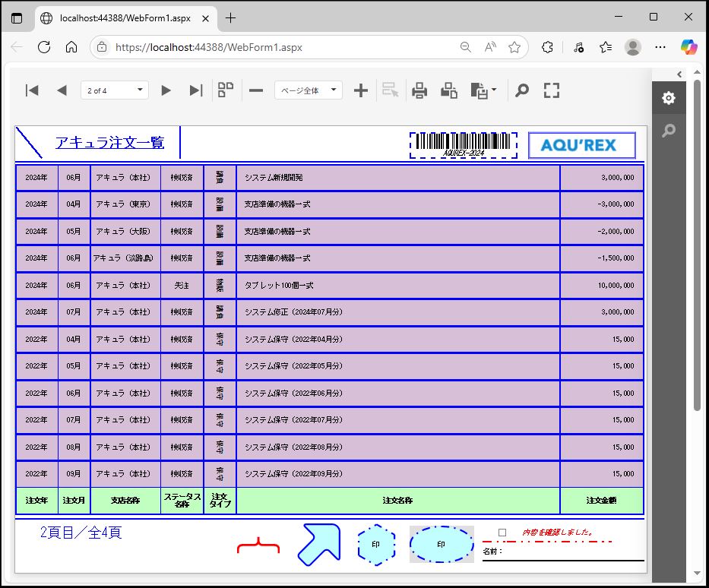The width and height of the screenshot is (709, 588).
Task: Go to the first page of report
Action: click(x=32, y=90)
